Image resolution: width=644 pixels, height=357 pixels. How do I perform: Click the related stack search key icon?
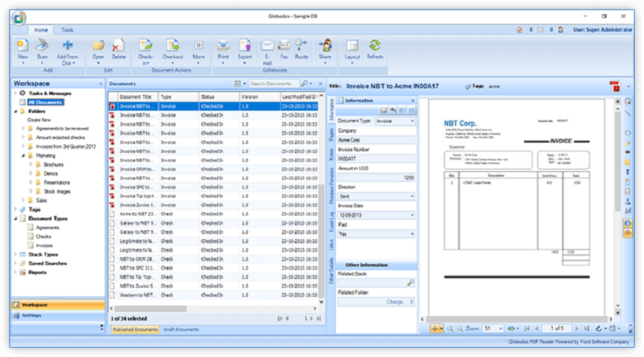410,283
